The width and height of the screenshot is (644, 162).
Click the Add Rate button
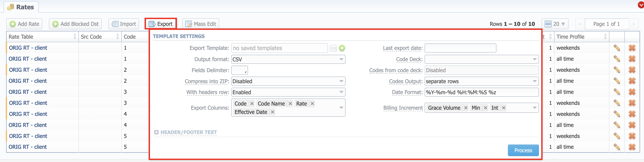click(24, 24)
